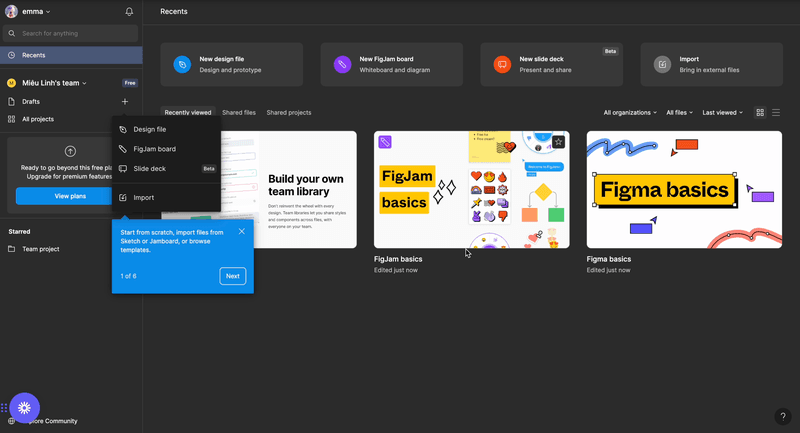Switch to grid view icon
800x433 pixels.
point(760,113)
